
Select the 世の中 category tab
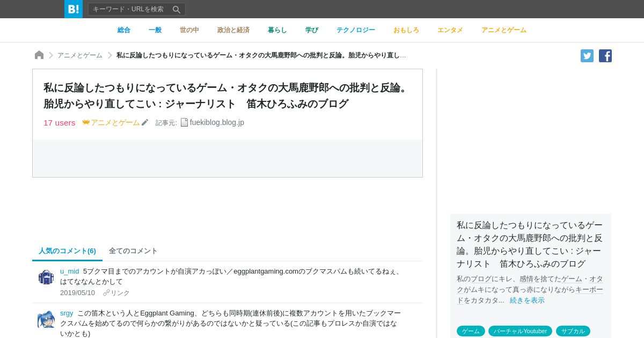tap(189, 30)
